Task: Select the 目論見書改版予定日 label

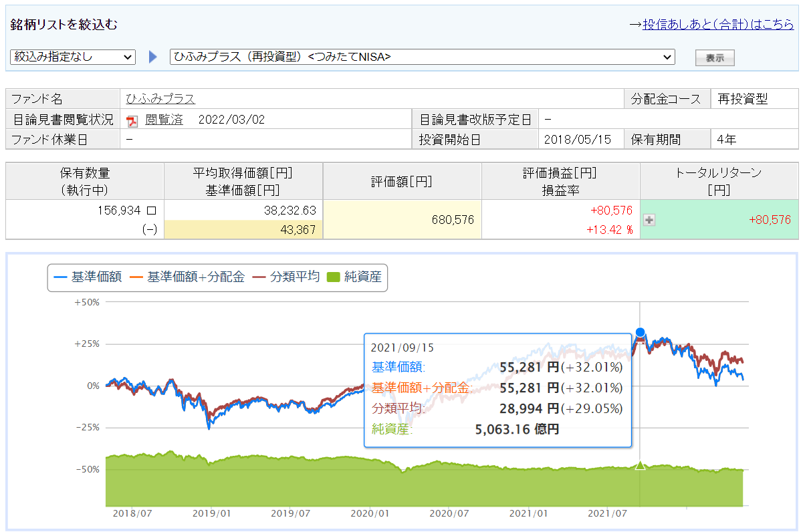Action: [475, 120]
